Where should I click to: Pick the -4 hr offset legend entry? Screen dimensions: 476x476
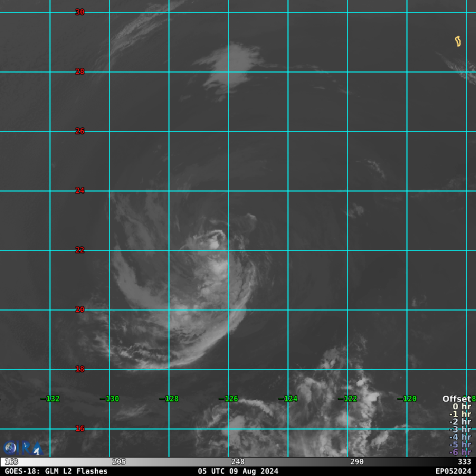[x=460, y=437]
